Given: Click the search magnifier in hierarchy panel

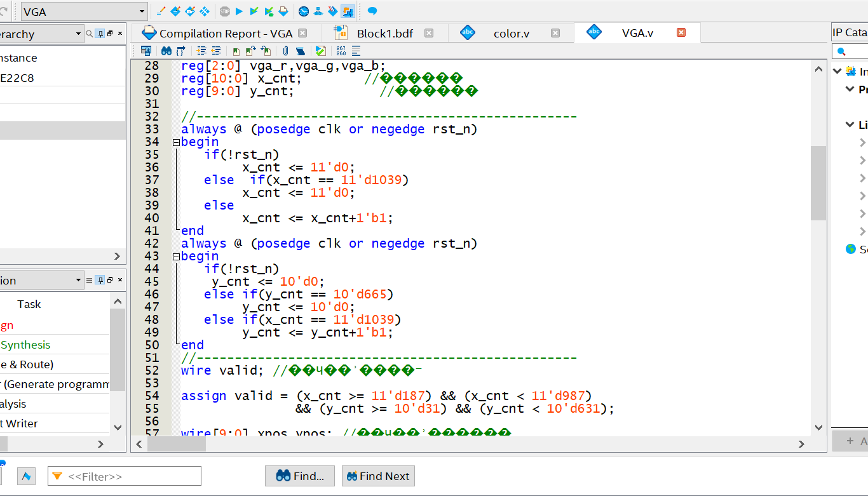Looking at the screenshot, I should tap(89, 34).
